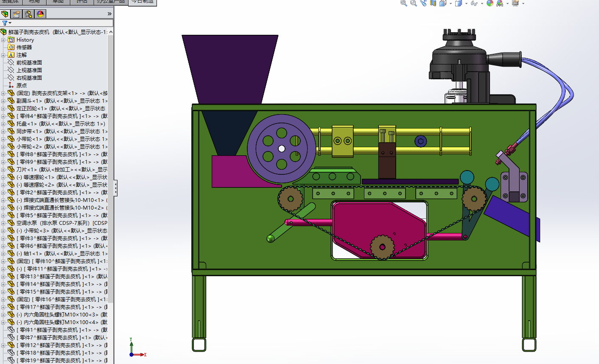
Task: Click the component icon beside 刀片<1>
Action: point(11,169)
